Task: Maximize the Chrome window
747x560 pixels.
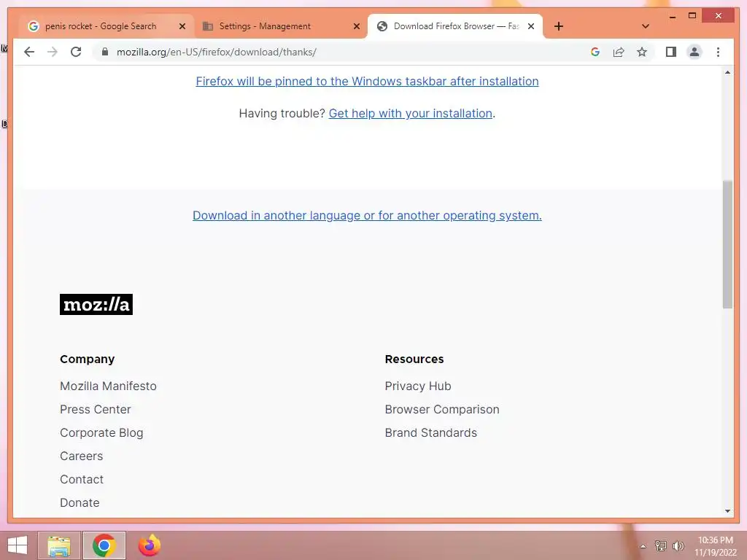Action: click(692, 16)
